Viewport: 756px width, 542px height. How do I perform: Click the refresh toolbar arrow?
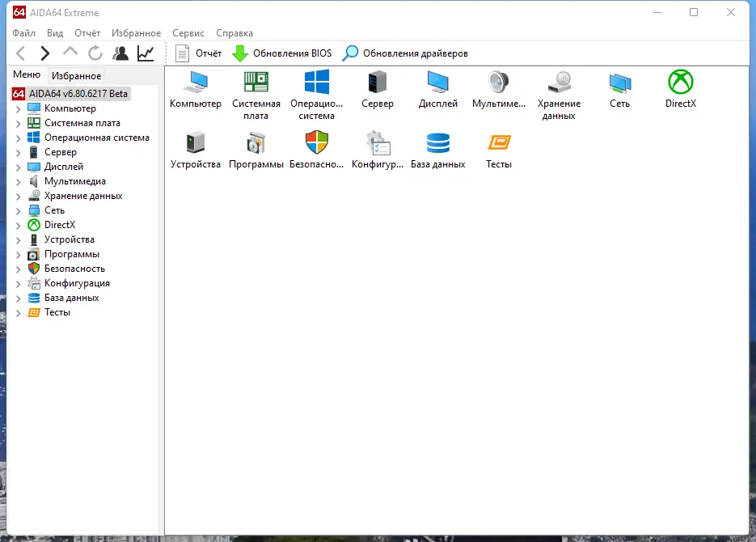pos(95,53)
